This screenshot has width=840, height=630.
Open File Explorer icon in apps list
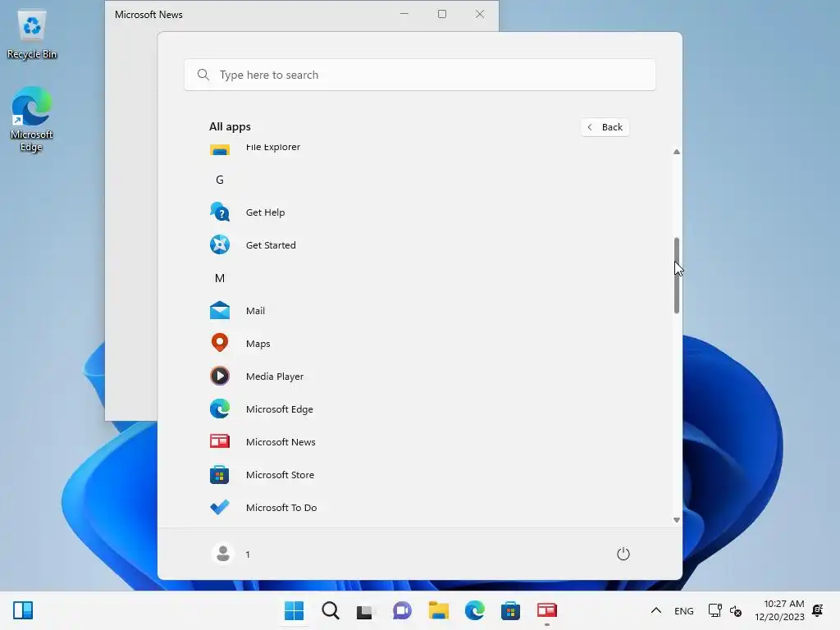[220, 149]
